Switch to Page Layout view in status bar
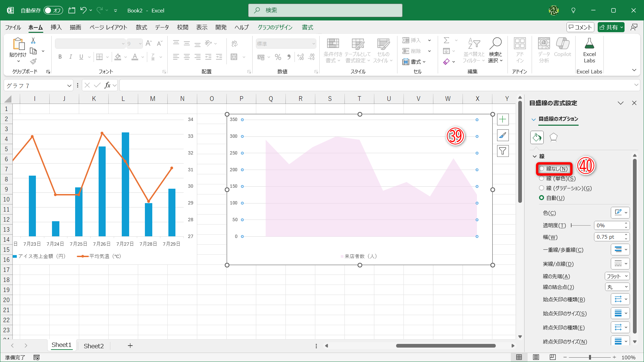Screen dimensions: 644x362 [x=536, y=357]
